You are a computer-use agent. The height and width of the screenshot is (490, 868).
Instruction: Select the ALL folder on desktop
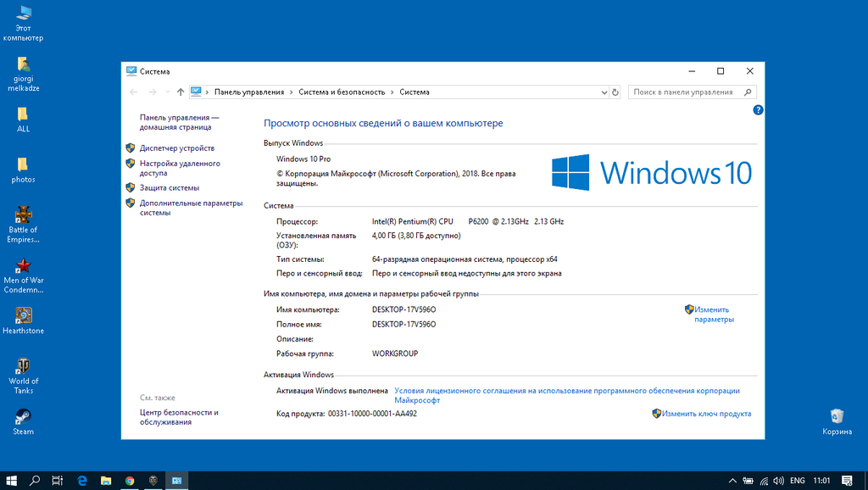(23, 120)
